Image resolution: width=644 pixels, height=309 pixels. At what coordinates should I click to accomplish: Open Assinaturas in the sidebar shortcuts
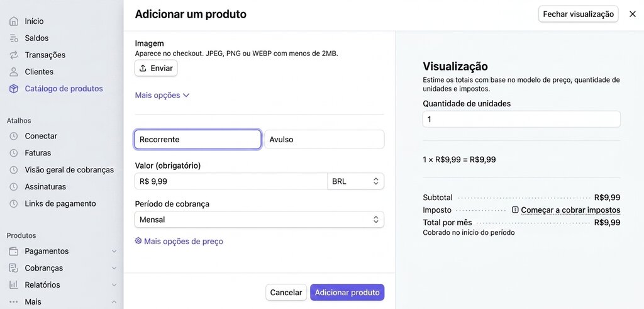pos(45,186)
